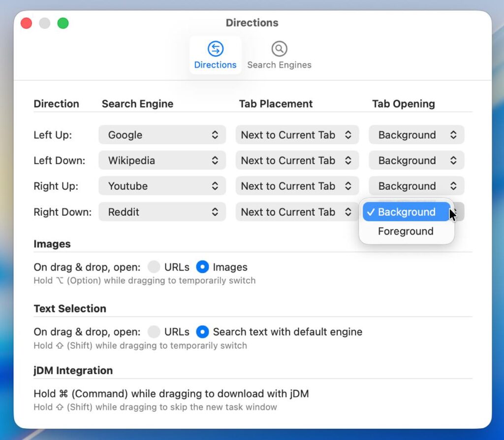
Task: Change Left Down tab placement setting
Action: (x=297, y=161)
